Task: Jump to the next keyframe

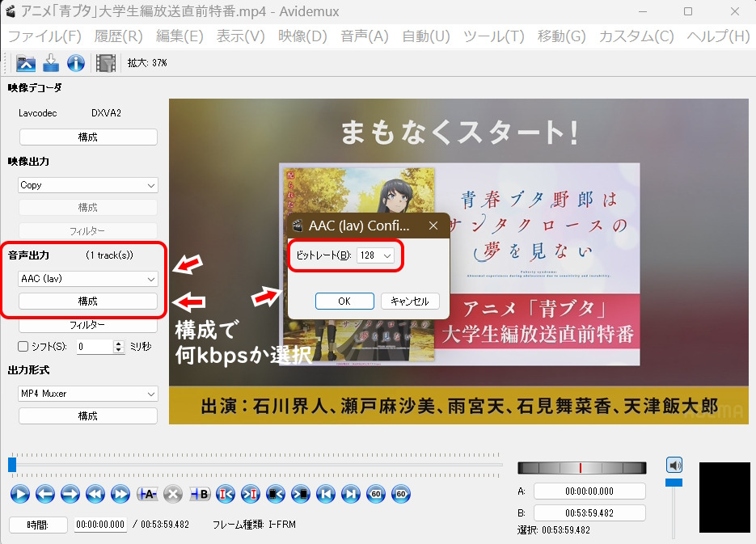Action: (x=120, y=494)
